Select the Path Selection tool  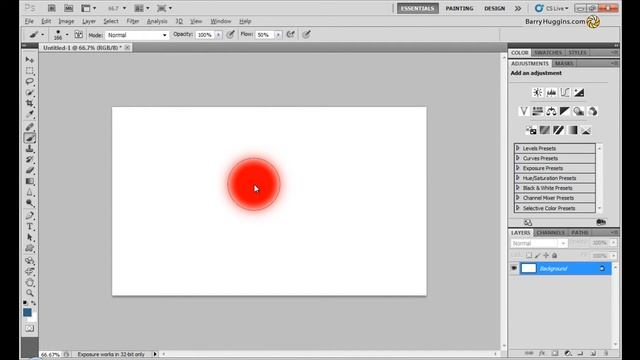[29, 238]
